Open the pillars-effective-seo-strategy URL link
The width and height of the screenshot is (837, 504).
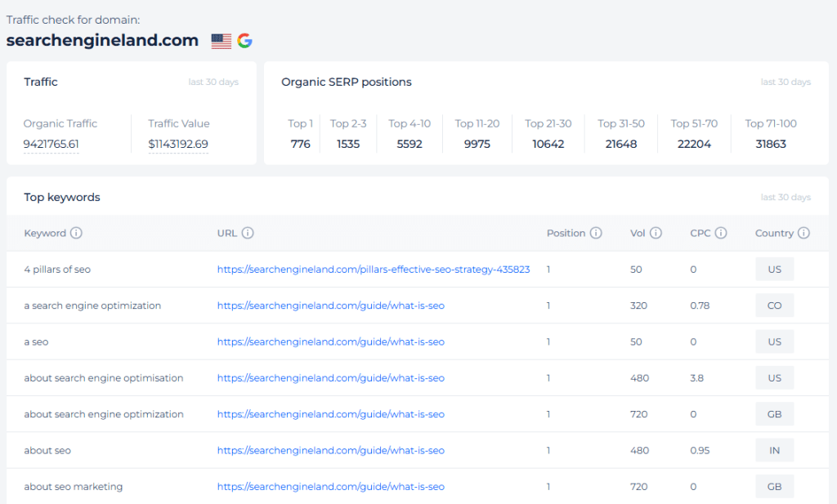[372, 269]
